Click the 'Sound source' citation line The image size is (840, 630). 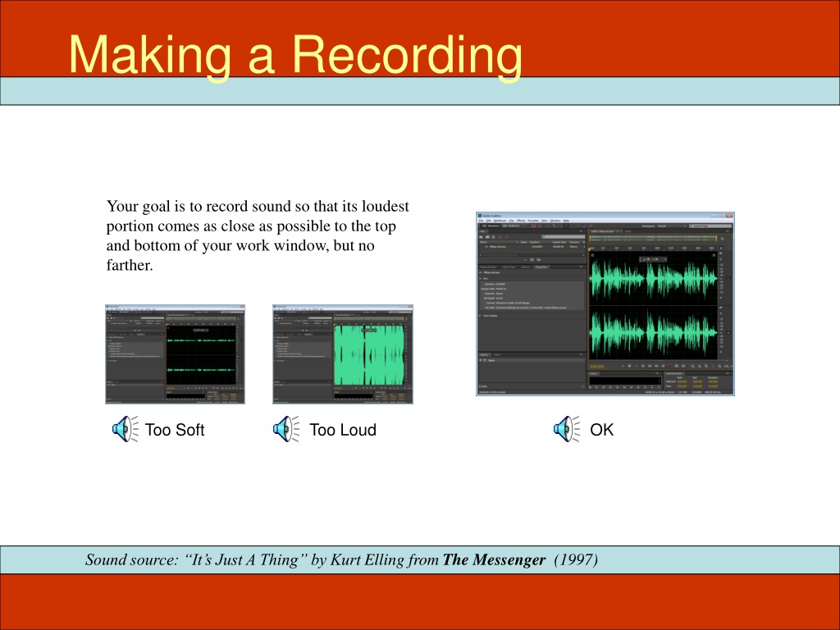tap(342, 559)
